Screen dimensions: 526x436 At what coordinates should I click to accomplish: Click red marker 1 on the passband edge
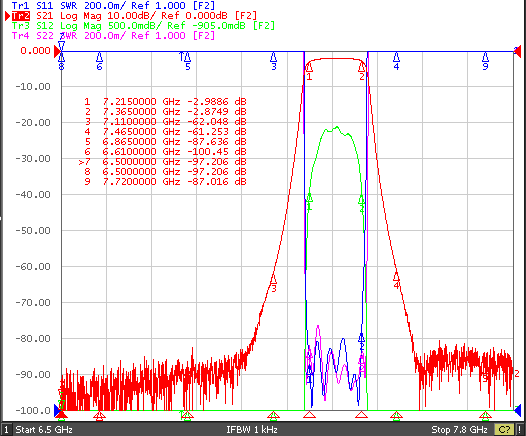[x=309, y=72]
